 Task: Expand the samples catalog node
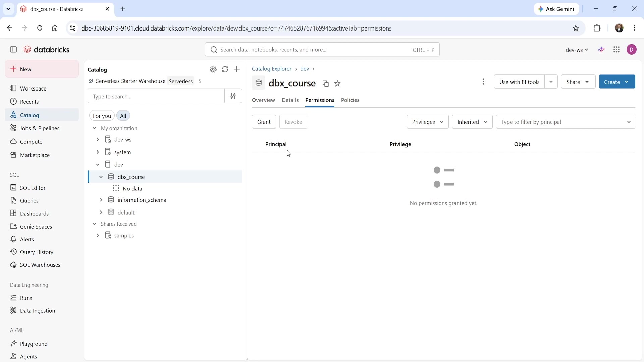[x=98, y=235]
